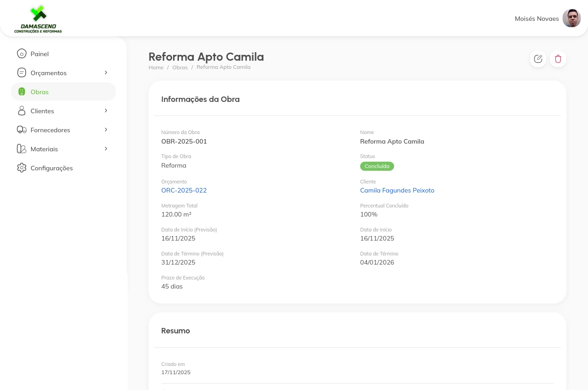Click the Orçamentos sidebar icon

coord(21,73)
